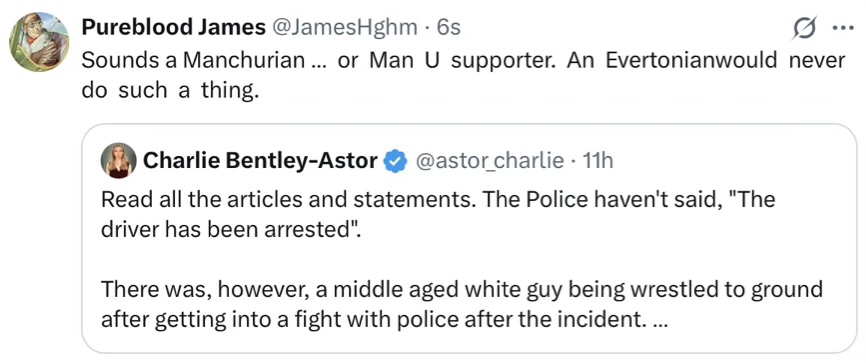
Task: Click the Pureblood James display name
Action: click(x=174, y=28)
